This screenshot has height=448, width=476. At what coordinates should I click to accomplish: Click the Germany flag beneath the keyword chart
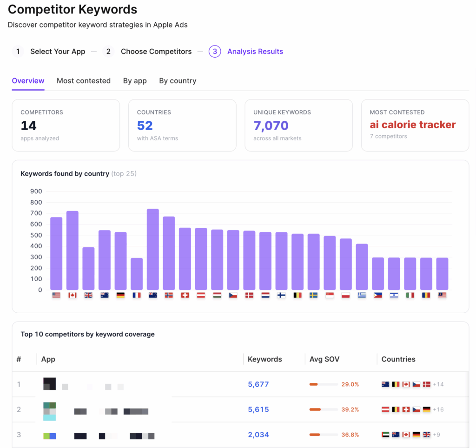click(120, 295)
